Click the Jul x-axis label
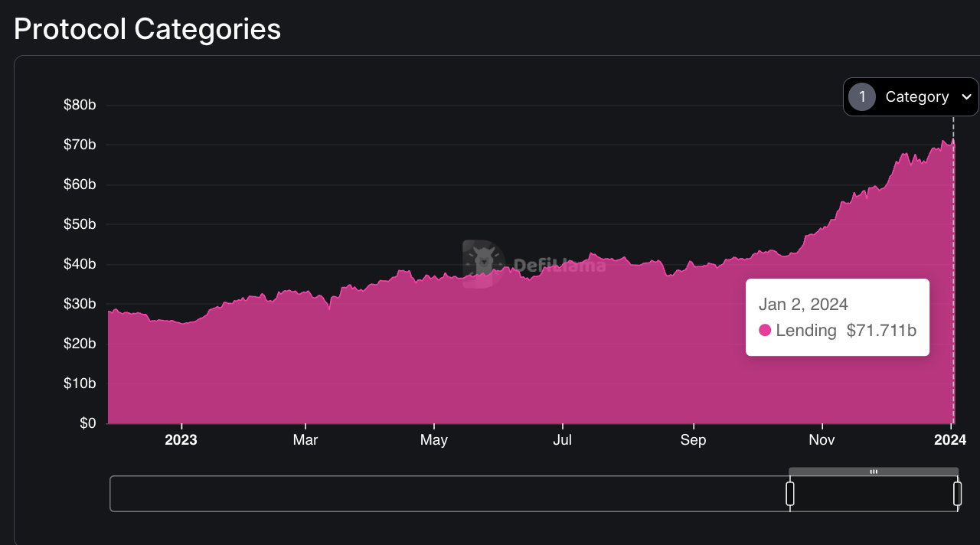980x545 pixels. point(563,440)
